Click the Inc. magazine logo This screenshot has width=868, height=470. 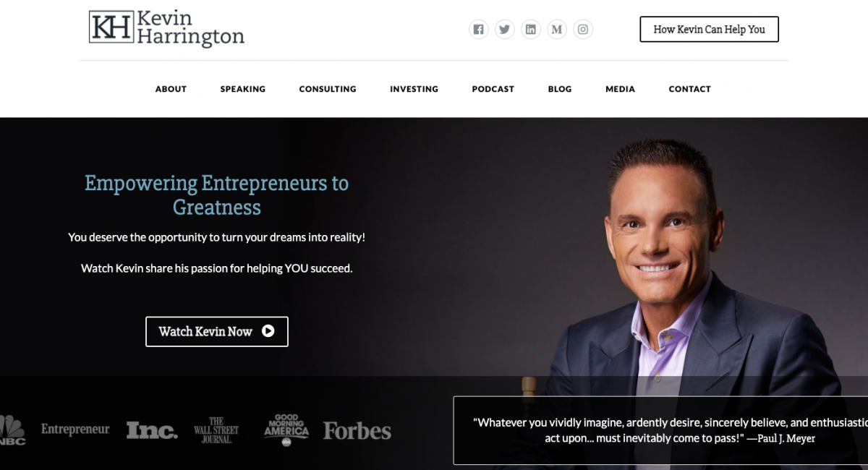tap(152, 430)
